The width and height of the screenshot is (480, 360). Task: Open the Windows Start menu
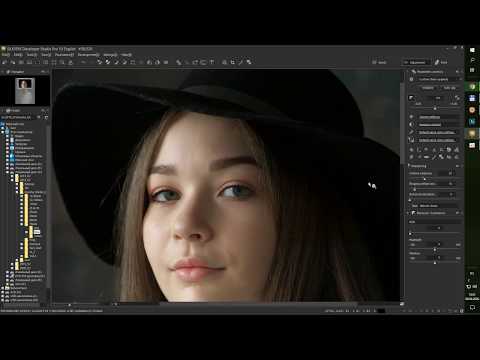coord(472,50)
